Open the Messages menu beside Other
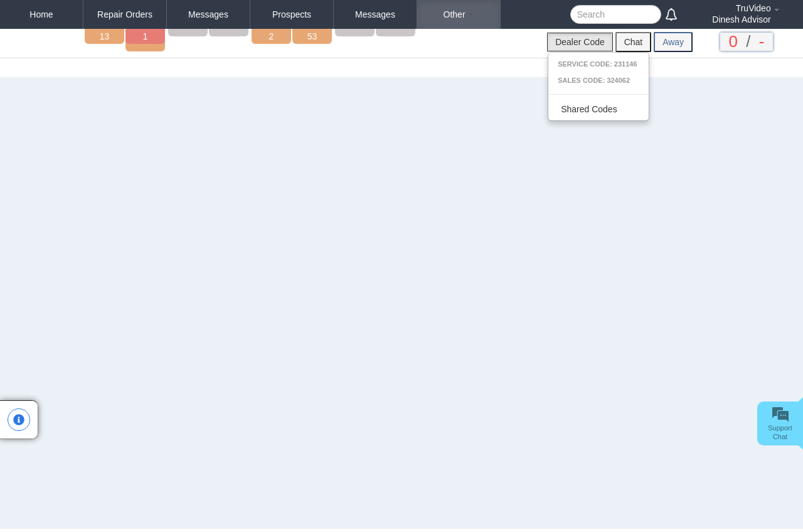The width and height of the screenshot is (803, 532). [375, 14]
